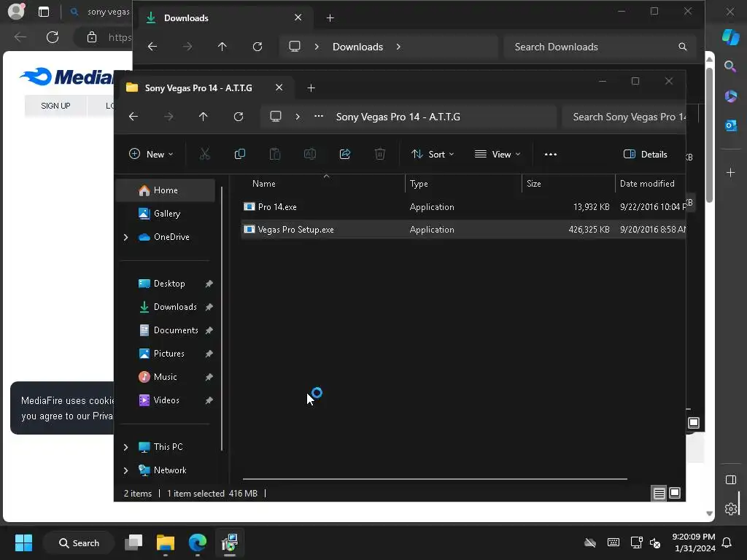Click chevron before ellipsis in Sony Vegas address bar
The height and width of the screenshot is (560, 747).
pos(298,117)
